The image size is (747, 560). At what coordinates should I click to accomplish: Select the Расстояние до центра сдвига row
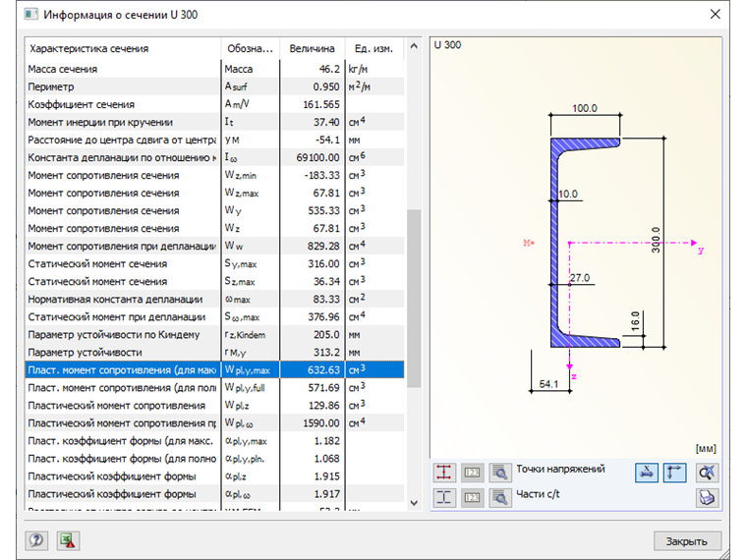point(214,140)
